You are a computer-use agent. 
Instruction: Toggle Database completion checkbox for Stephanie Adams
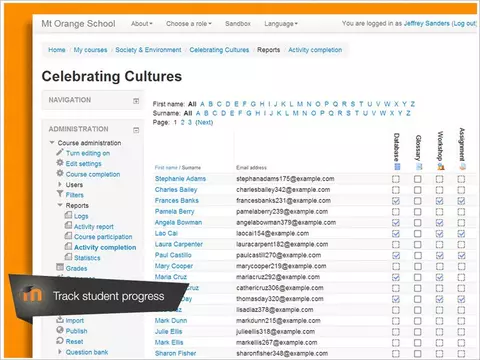click(396, 179)
